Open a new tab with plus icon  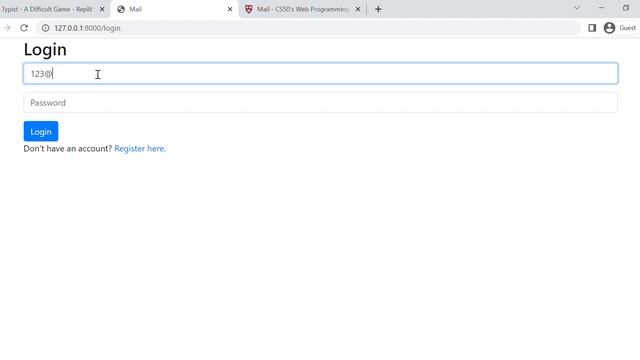click(x=378, y=9)
